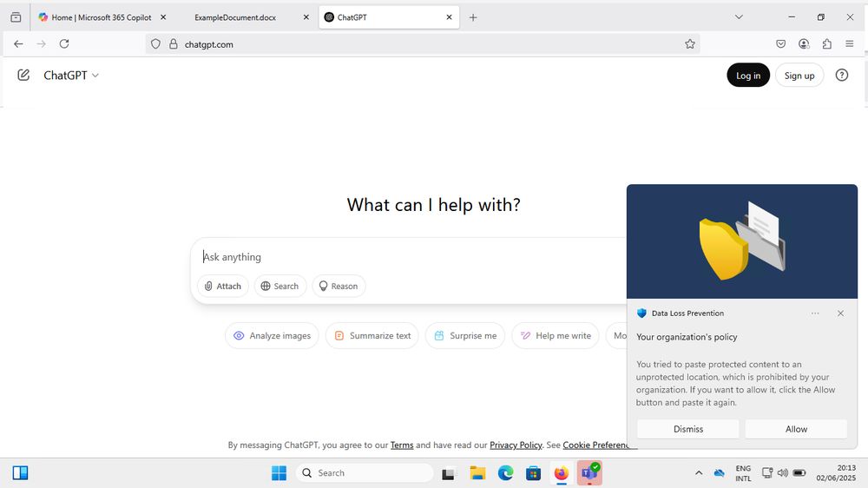Switch to ExampleDocument.docx tab
The image size is (868, 488).
click(x=235, y=17)
